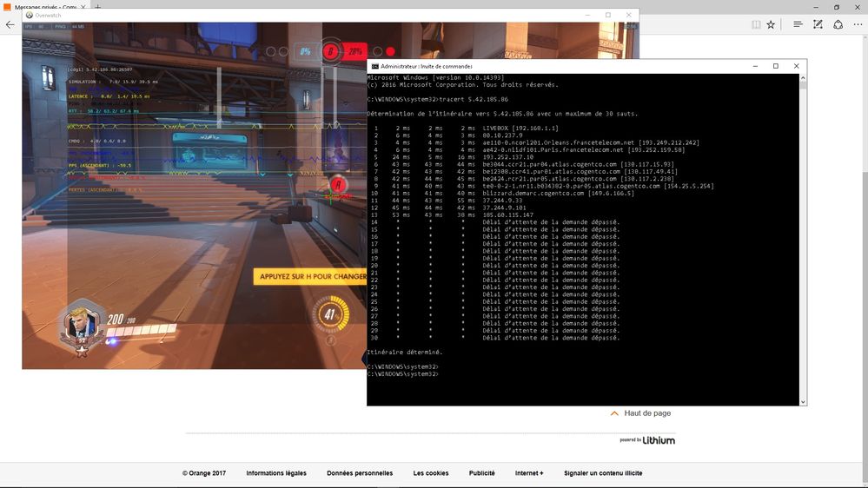Screen dimensions: 868x488
Task: Click the Edge page vertical scrollbar
Action: pyautogui.click(x=865, y=260)
